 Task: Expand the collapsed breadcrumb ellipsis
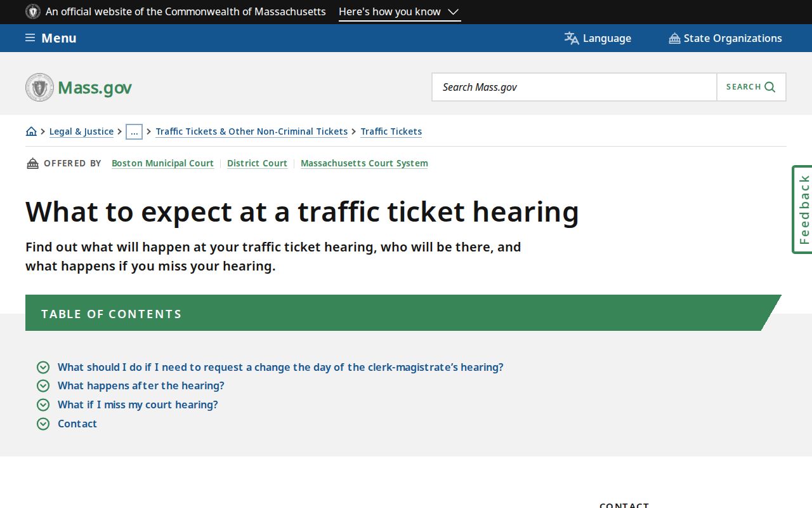134,131
